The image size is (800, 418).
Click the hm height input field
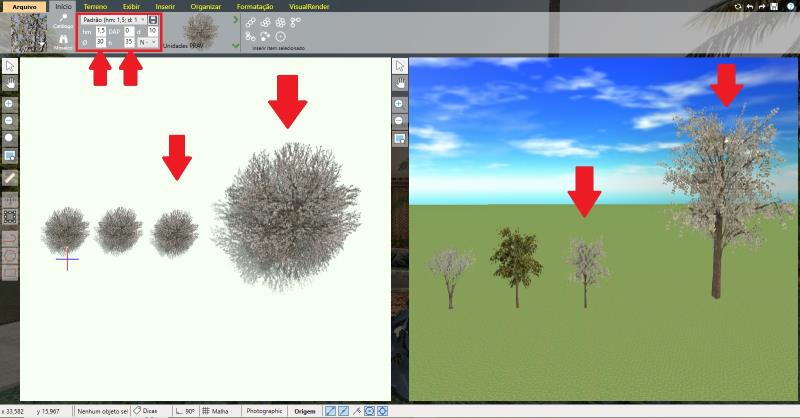tap(101, 31)
